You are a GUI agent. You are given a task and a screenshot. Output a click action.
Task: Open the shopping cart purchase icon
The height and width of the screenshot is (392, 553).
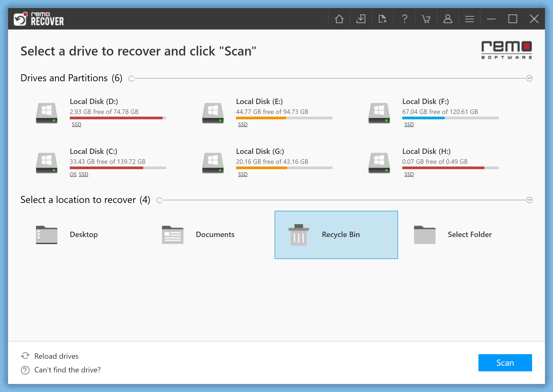(x=426, y=19)
